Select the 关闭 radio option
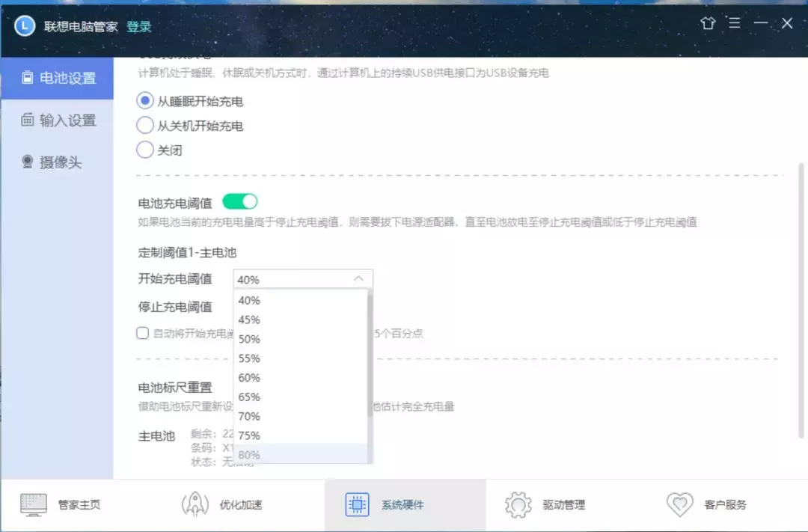This screenshot has width=808, height=532. coord(145,150)
